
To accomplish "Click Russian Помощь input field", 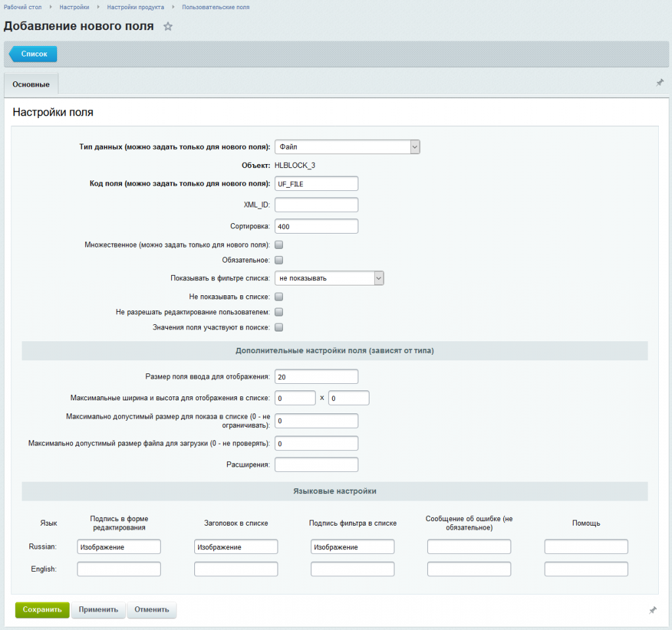I will pyautogui.click(x=586, y=547).
